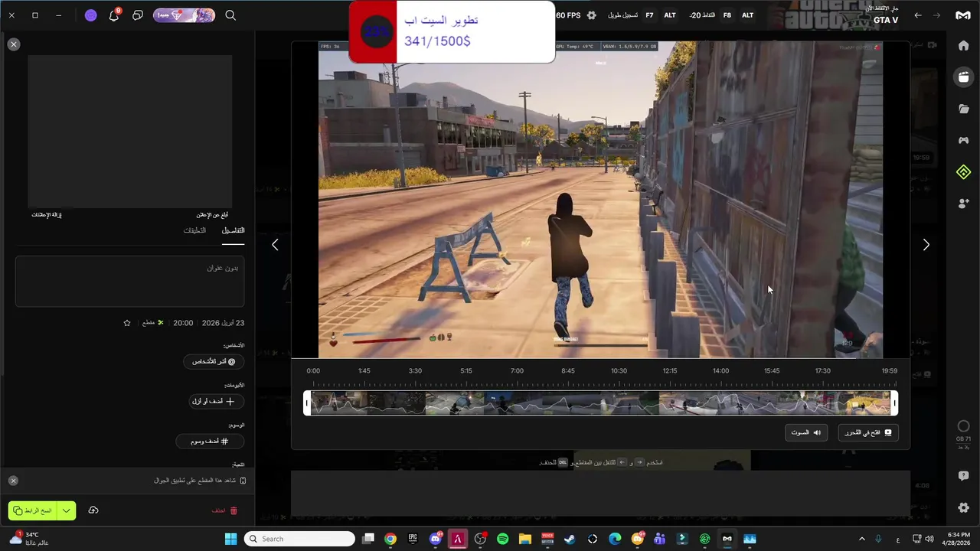Click the timeline start trim handle
Viewport: 980px width, 551px height.
[x=307, y=403]
